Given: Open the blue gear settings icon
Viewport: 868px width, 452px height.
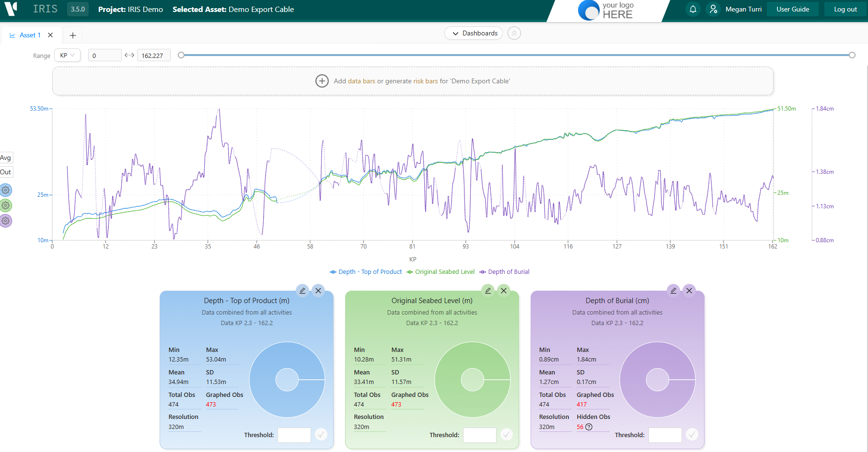Looking at the screenshot, I should (x=6, y=190).
